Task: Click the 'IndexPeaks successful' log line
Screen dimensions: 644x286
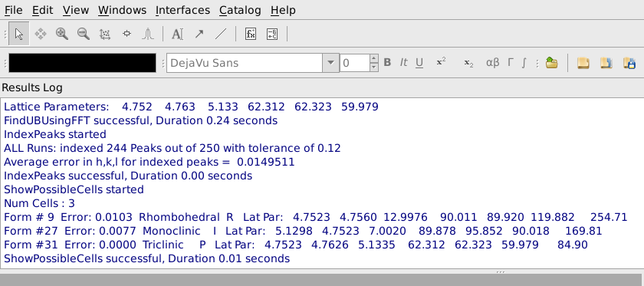Action: [128, 176]
